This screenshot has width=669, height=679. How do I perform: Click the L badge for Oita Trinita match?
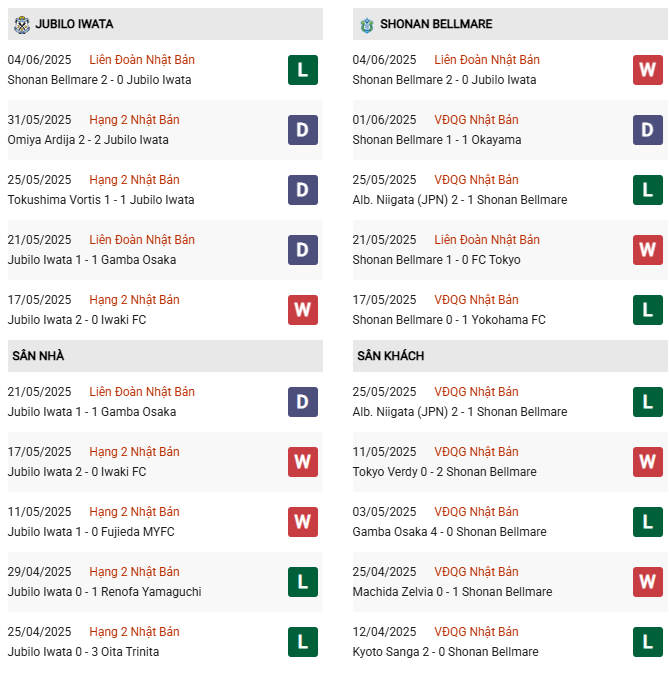[x=303, y=642]
